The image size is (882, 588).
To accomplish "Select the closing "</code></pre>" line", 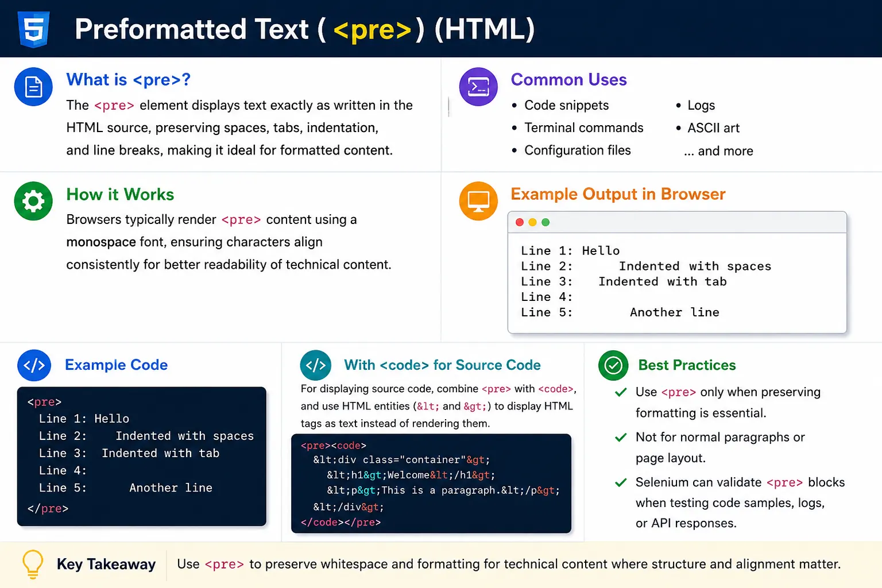I will click(x=341, y=523).
